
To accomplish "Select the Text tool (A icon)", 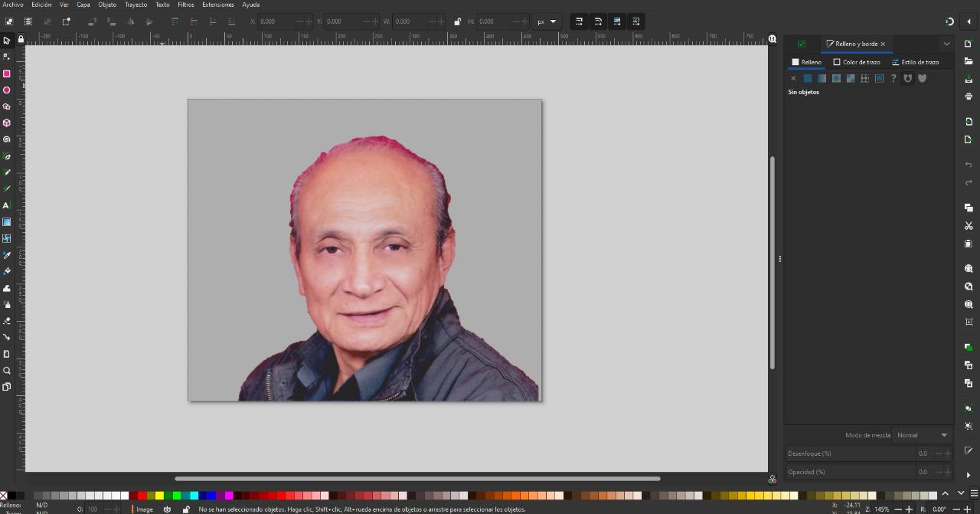I will click(x=7, y=205).
